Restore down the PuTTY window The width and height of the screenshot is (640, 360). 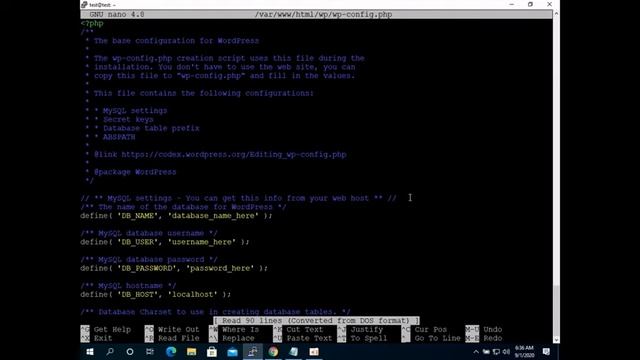click(530, 4)
